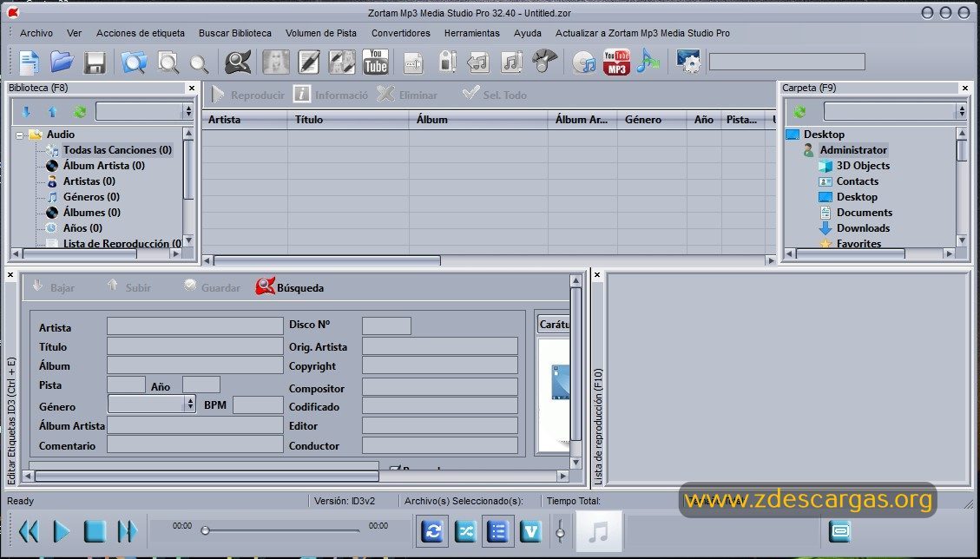980x559 pixels.
Task: Click the rename-file document icon
Action: point(413,62)
